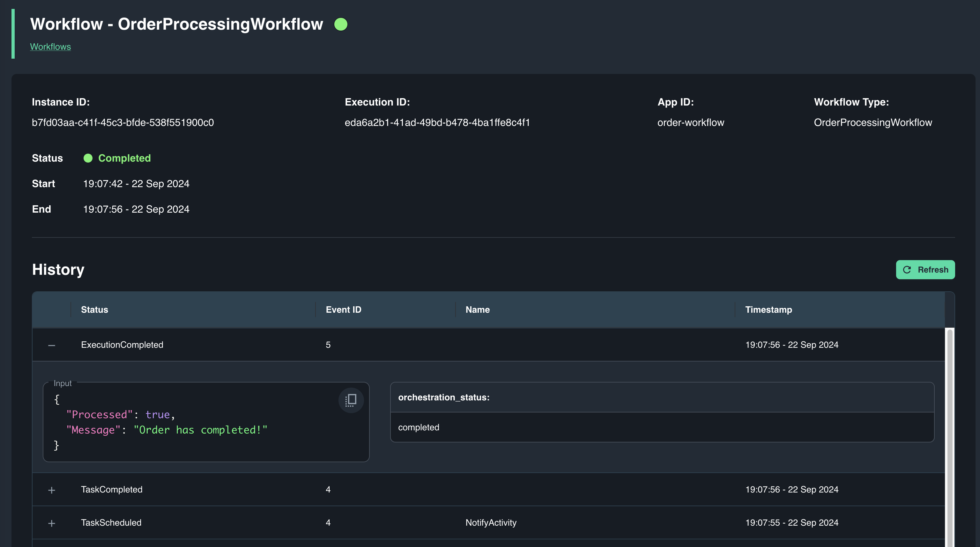Screen dimensions: 980x547
Task: Expand the TaskScheduled NotifyActivity row
Action: click(52, 523)
